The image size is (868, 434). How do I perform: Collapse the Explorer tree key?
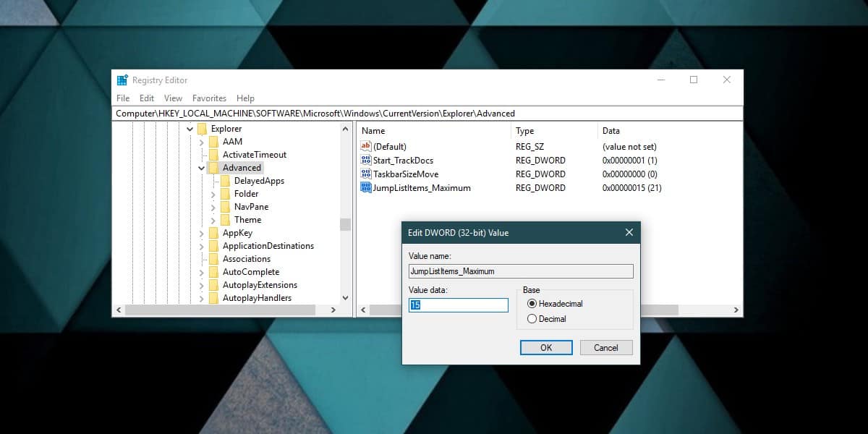190,129
